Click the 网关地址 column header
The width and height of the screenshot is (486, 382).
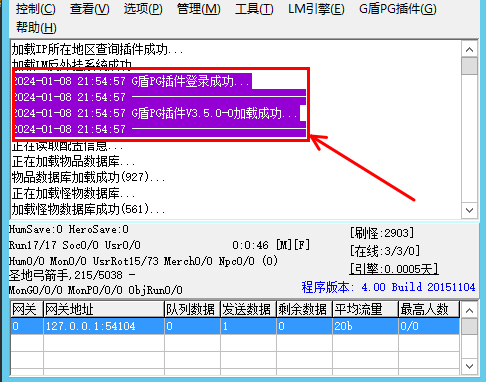click(x=104, y=309)
